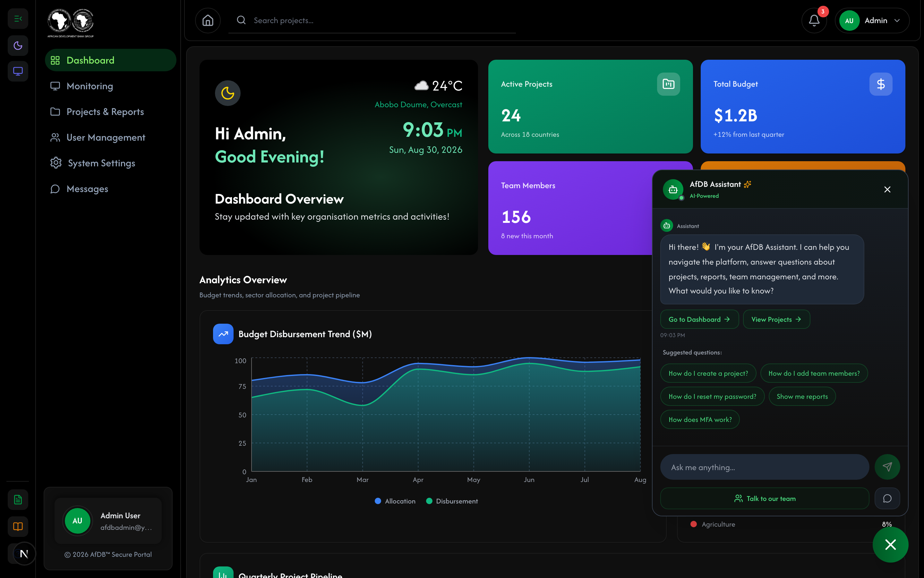This screenshot has width=924, height=578.
Task: Close the AfDB Assistant panel
Action: (x=887, y=189)
